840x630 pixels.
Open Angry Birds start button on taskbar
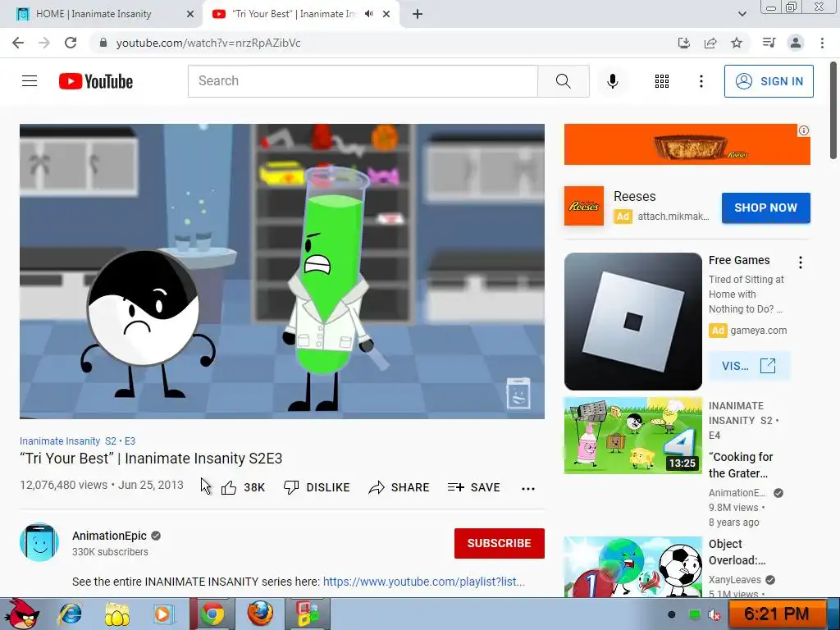point(22,614)
